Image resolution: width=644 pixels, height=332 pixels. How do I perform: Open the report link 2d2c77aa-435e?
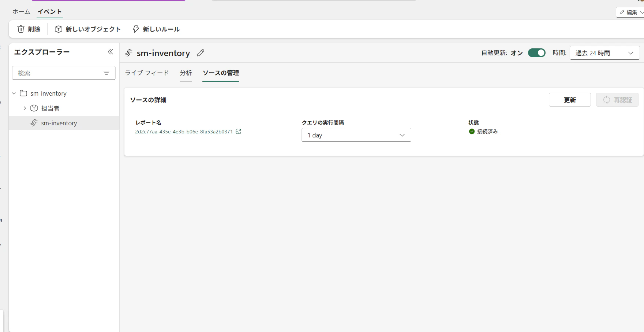pos(184,132)
